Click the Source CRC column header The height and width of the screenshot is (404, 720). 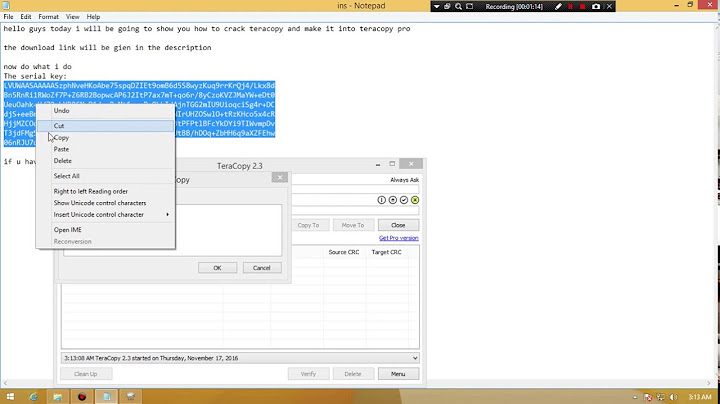344,252
